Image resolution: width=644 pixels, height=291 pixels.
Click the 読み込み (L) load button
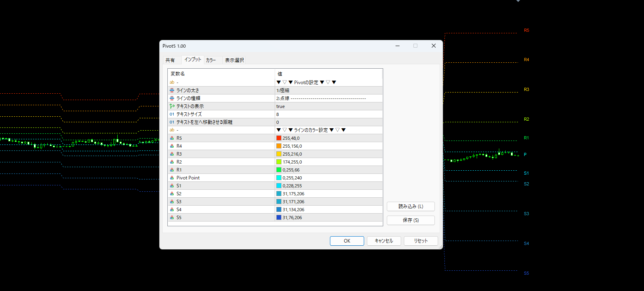[x=411, y=206]
